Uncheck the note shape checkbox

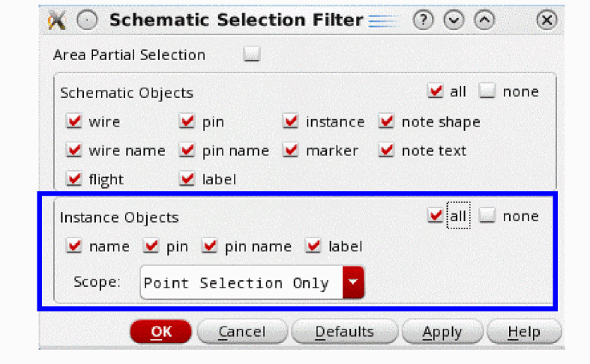(x=387, y=122)
